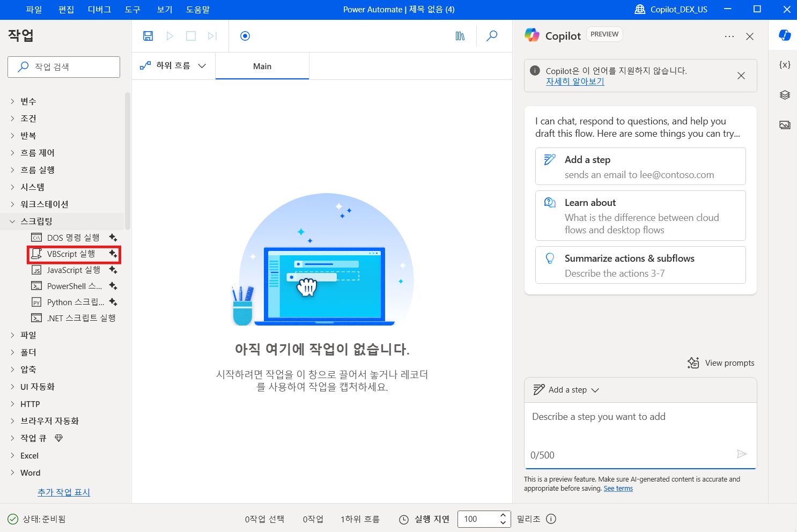Click View prompts button
Viewport: 797px width, 532px height.
point(721,363)
